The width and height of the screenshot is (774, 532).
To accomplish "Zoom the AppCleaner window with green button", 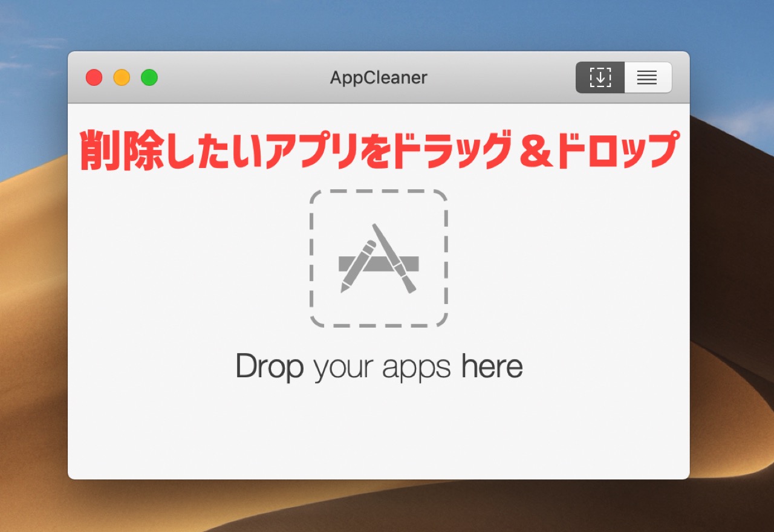I will pyautogui.click(x=149, y=77).
